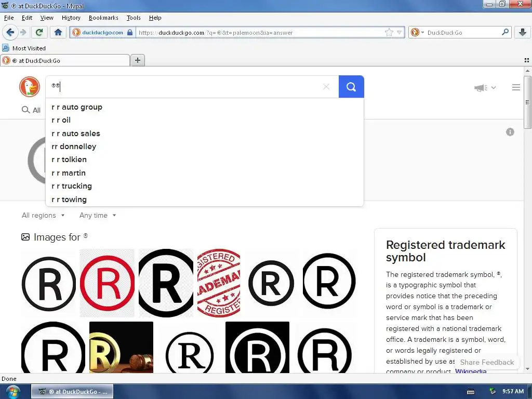The height and width of the screenshot is (399, 532).
Task: Click the lock icon for site identity
Action: (130, 32)
